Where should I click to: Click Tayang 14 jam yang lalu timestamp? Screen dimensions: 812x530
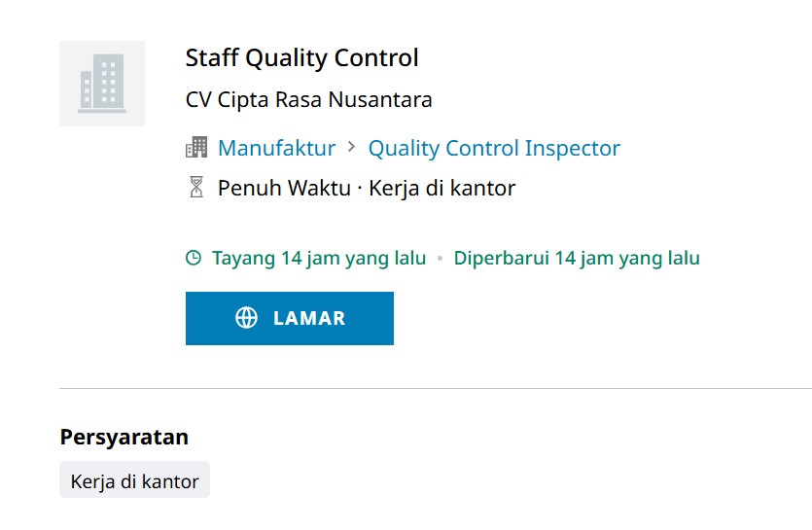319,258
